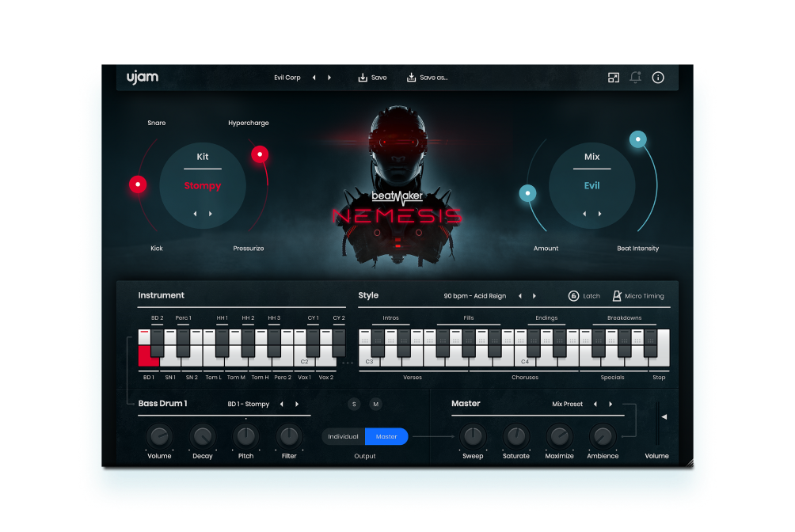Click the Pitch knob
Image resolution: width=795 pixels, height=532 pixels.
[x=246, y=436]
